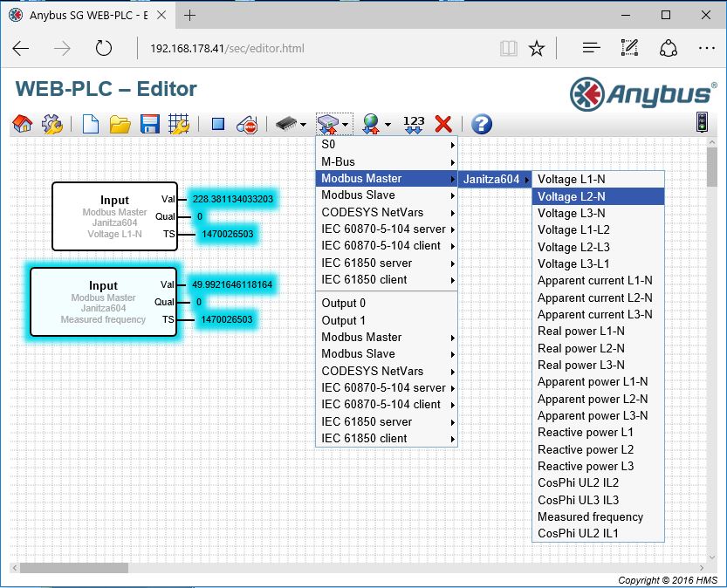The width and height of the screenshot is (727, 588).
Task: Click the Anybus logo
Action: [x=642, y=94]
